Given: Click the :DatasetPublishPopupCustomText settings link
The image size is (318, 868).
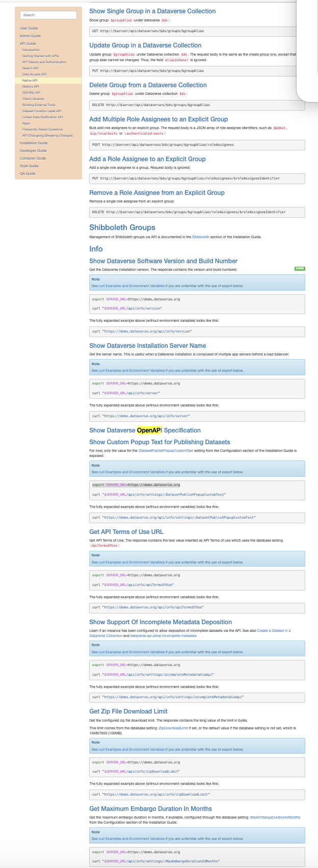Looking at the screenshot, I should [166, 450].
